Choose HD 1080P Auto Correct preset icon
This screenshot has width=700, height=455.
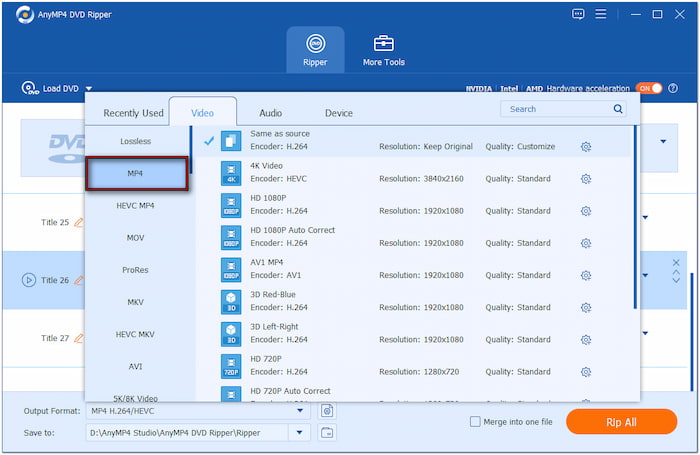pos(231,238)
